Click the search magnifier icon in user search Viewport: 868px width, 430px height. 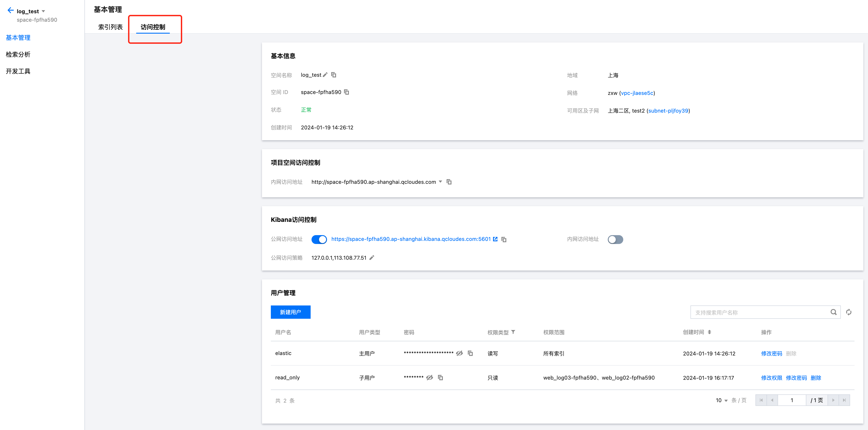tap(833, 312)
